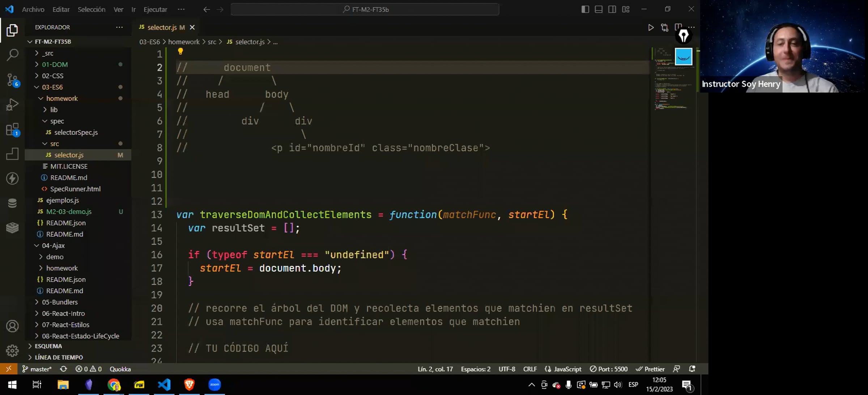Open the Accounts icon in activity bar
The image size is (868, 395).
[x=12, y=326]
